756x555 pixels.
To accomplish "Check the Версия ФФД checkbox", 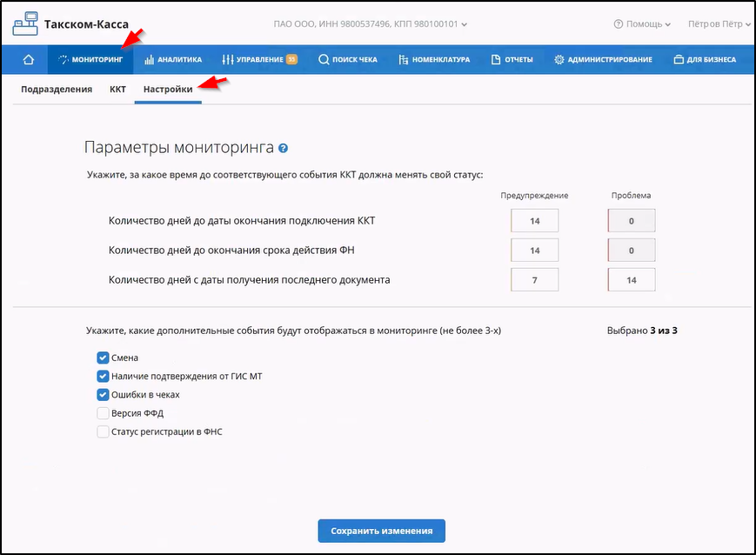I will pos(103,413).
